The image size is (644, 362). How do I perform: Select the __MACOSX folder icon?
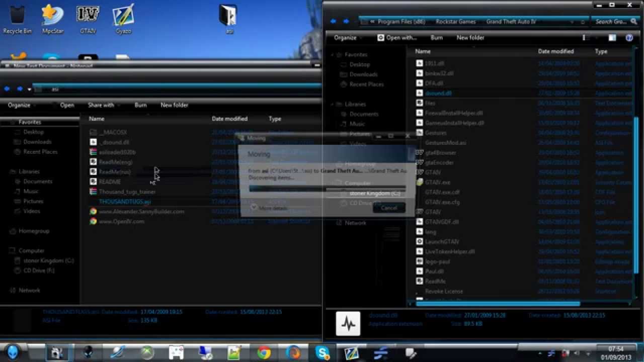(93, 132)
